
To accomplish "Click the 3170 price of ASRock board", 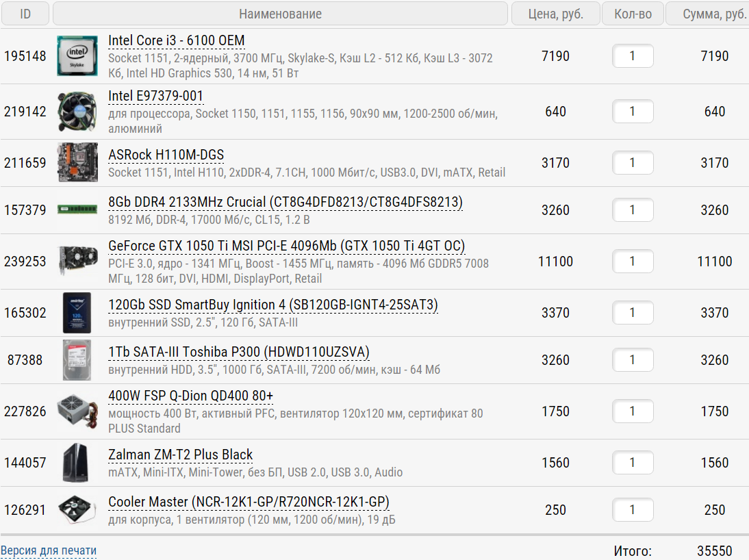I will (x=555, y=163).
